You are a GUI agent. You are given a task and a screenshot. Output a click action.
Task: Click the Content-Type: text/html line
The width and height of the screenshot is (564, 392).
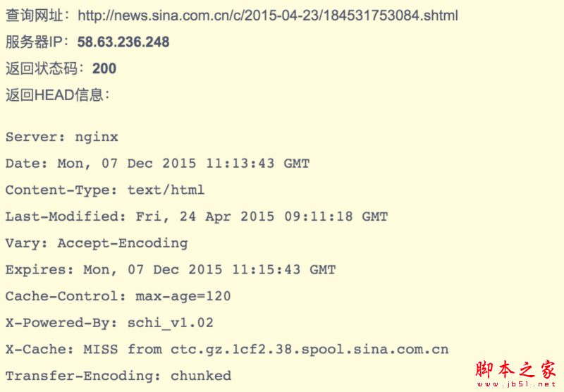(105, 190)
